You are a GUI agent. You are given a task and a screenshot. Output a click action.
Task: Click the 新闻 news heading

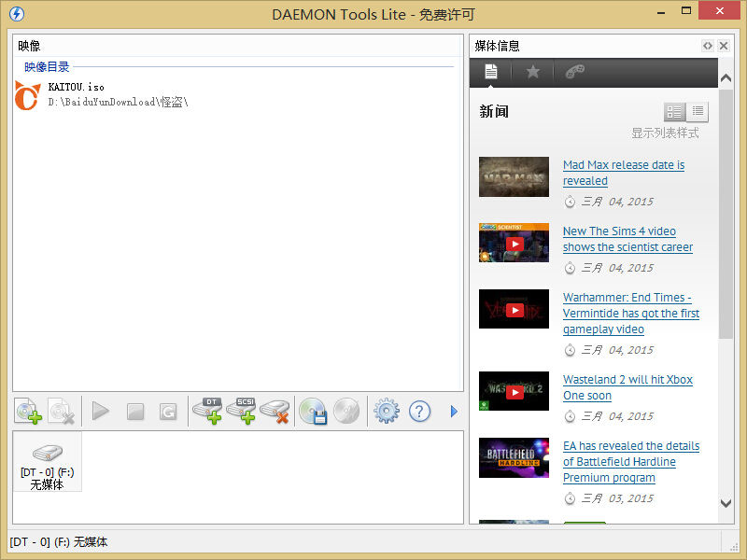[x=494, y=111]
